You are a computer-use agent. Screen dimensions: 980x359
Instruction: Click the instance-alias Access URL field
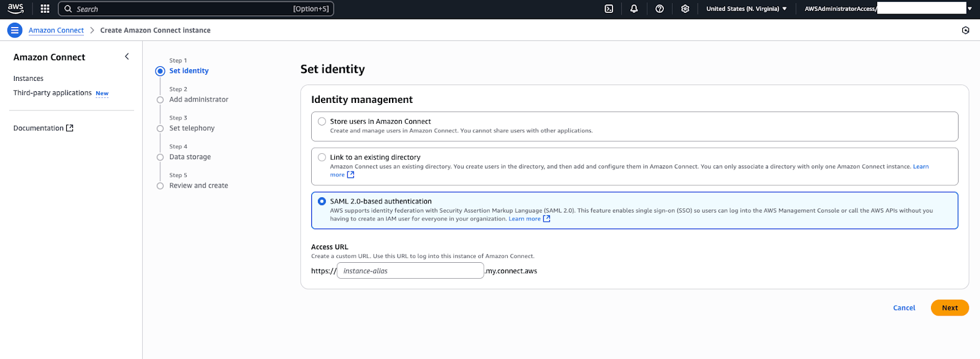410,271
